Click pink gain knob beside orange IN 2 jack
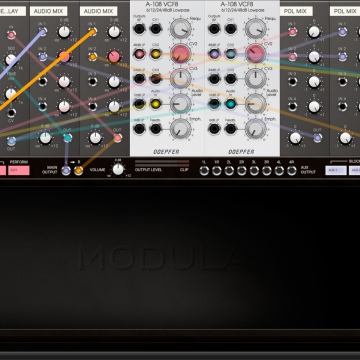The height and width of the screenshot is (360, 360). pyautogui.click(x=114, y=57)
